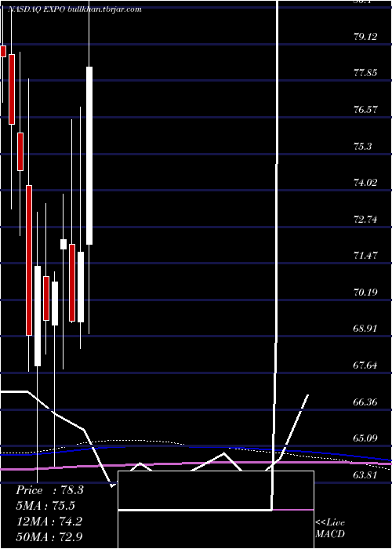
Task: Select the 72.74 price axis label
Action: 366,219
